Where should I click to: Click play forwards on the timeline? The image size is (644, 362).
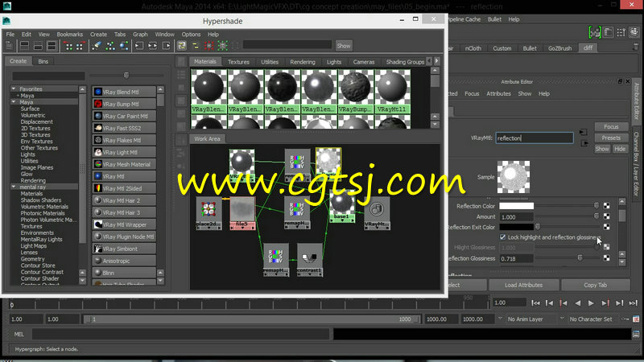click(591, 303)
